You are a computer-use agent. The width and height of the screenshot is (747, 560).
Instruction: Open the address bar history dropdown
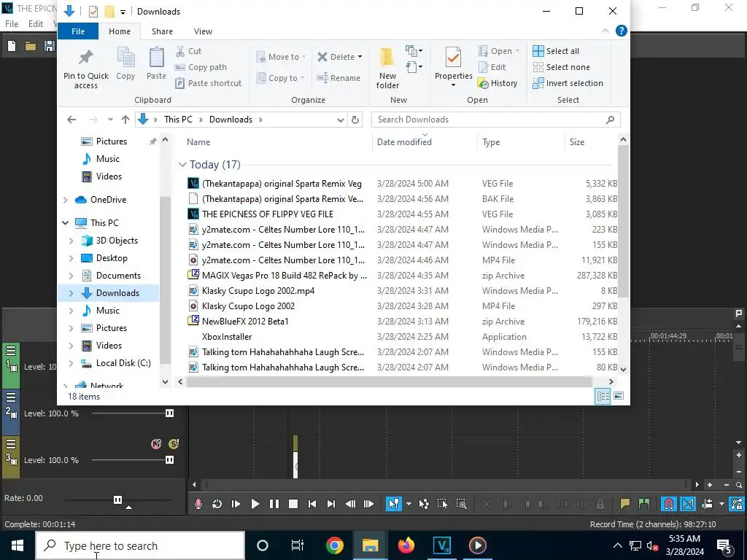pyautogui.click(x=340, y=120)
